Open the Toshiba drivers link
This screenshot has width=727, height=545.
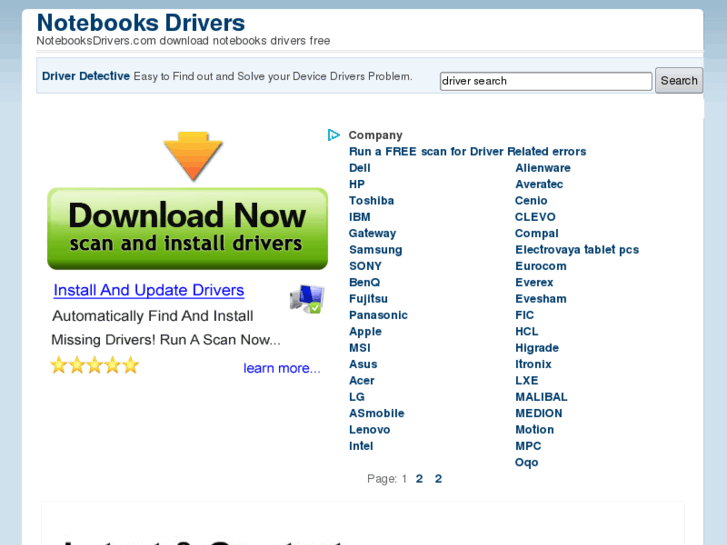coord(371,200)
